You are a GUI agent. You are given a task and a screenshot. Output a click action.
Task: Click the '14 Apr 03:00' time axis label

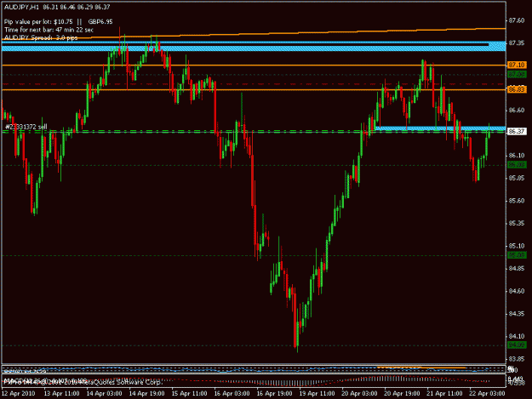click(104, 393)
